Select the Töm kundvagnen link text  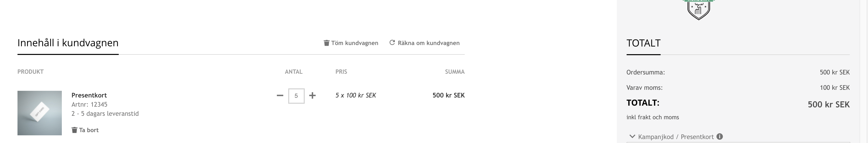point(354,43)
